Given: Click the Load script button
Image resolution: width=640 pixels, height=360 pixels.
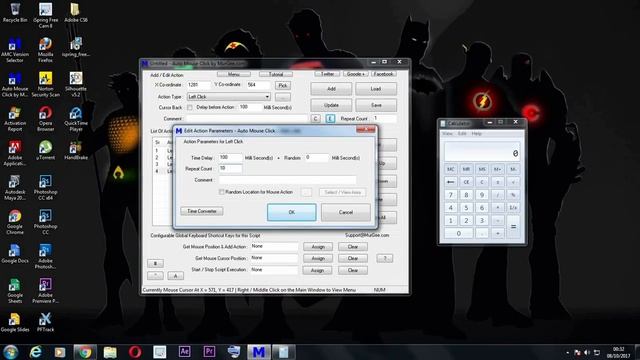Looking at the screenshot, I should [376, 89].
